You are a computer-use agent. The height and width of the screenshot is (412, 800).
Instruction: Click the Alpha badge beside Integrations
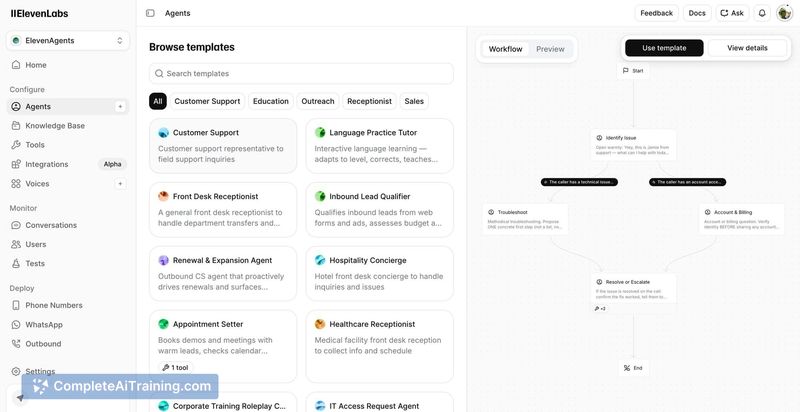pyautogui.click(x=112, y=164)
